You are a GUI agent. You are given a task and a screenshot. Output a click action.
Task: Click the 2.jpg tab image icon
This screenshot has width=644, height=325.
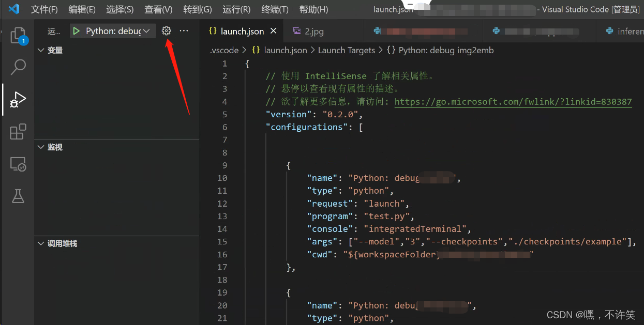point(297,32)
